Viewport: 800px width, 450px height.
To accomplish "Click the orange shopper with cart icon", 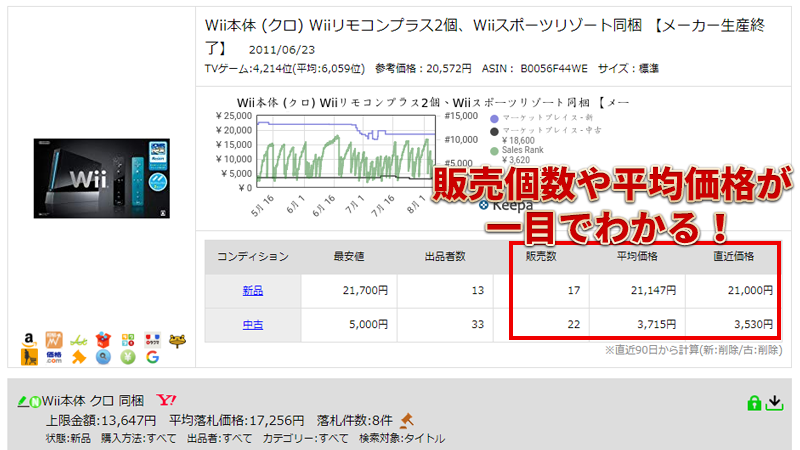I will [29, 357].
